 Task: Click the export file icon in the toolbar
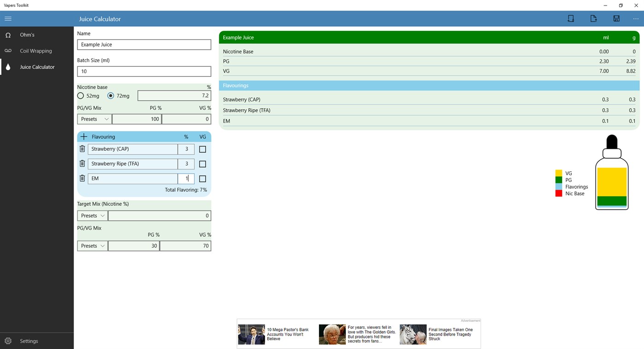(593, 18)
